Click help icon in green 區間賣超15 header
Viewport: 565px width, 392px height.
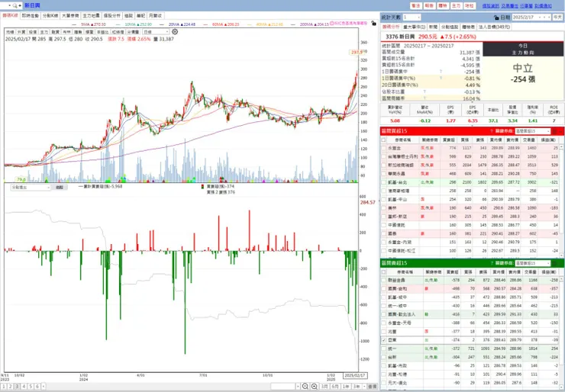(492, 263)
